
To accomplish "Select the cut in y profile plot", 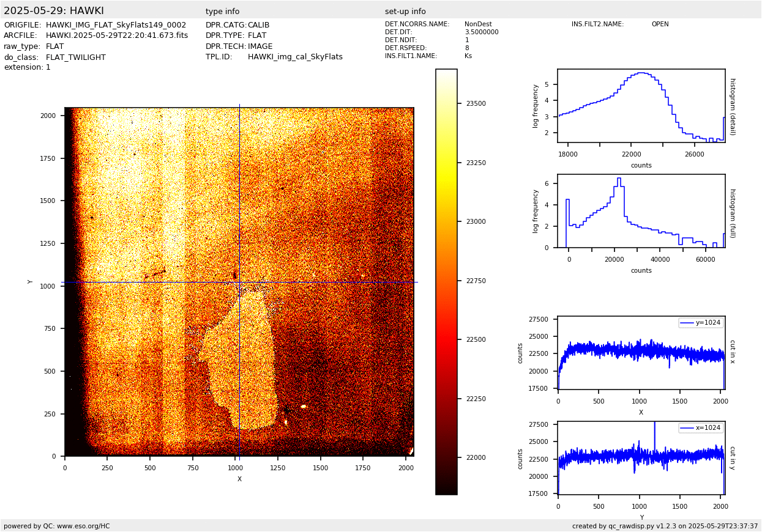I will coord(641,457).
